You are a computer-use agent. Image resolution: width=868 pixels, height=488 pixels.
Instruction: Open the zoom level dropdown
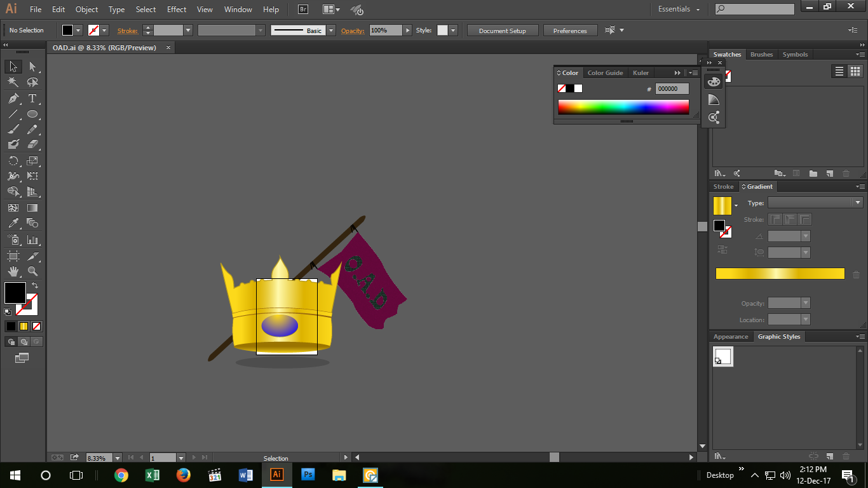coord(118,457)
